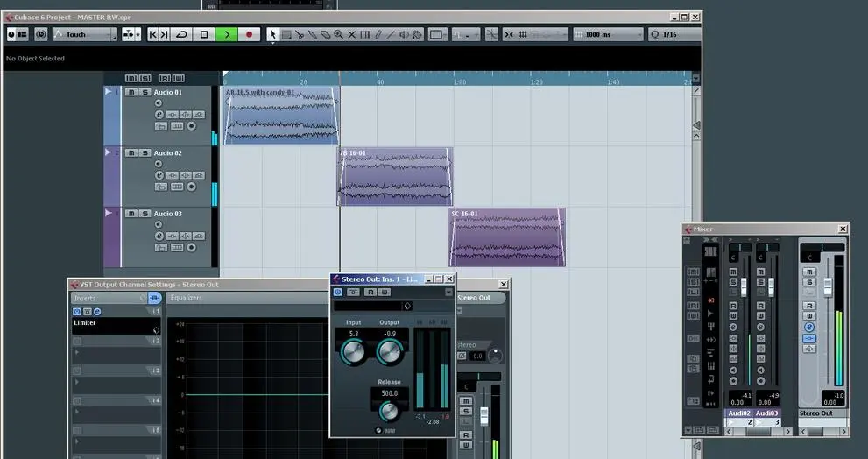Toggle monitor speaker on Audio 01 track

tap(159, 103)
